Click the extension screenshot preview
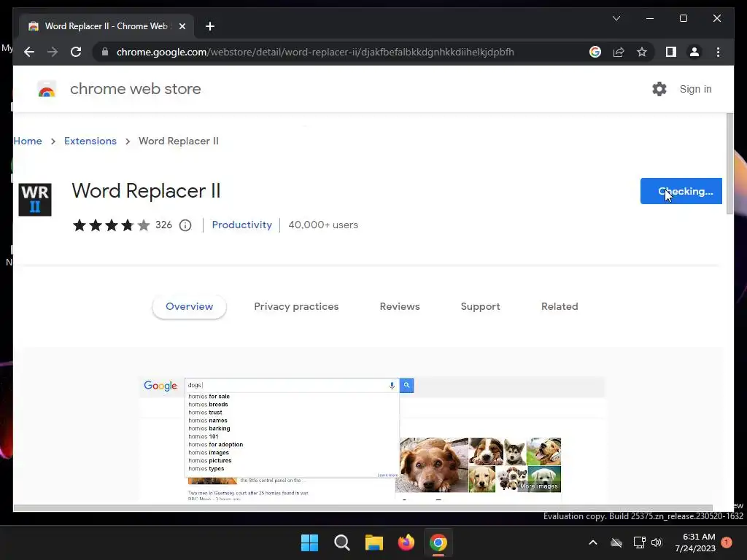The width and height of the screenshot is (747, 560). tap(372, 438)
